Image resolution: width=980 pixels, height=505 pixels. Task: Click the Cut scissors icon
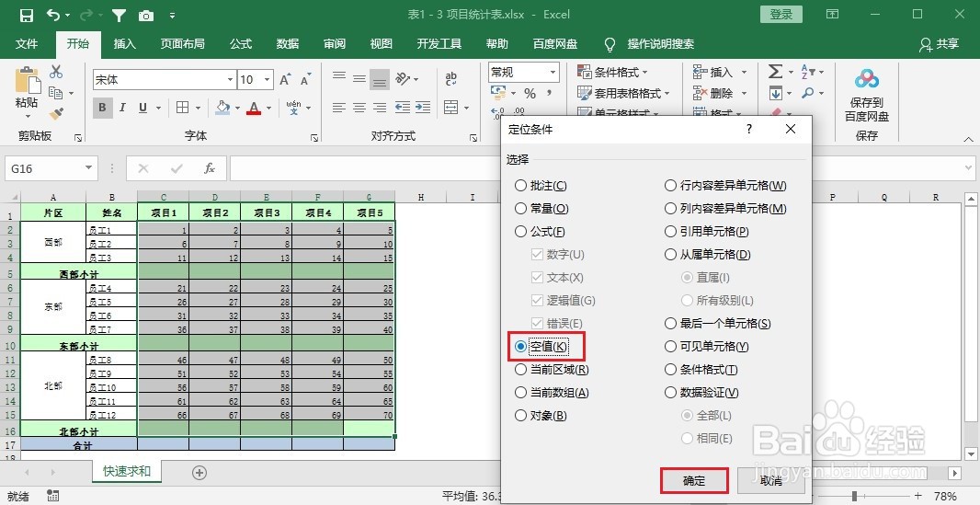tap(56, 72)
